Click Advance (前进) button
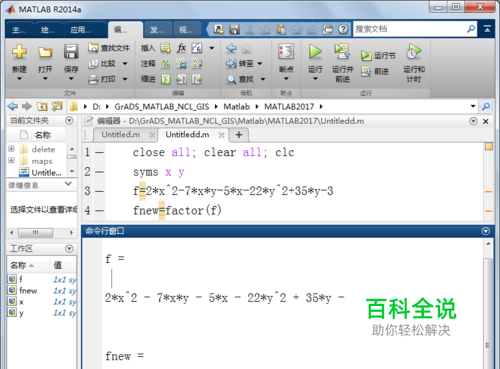500x369 pixels. pyautogui.click(x=375, y=71)
